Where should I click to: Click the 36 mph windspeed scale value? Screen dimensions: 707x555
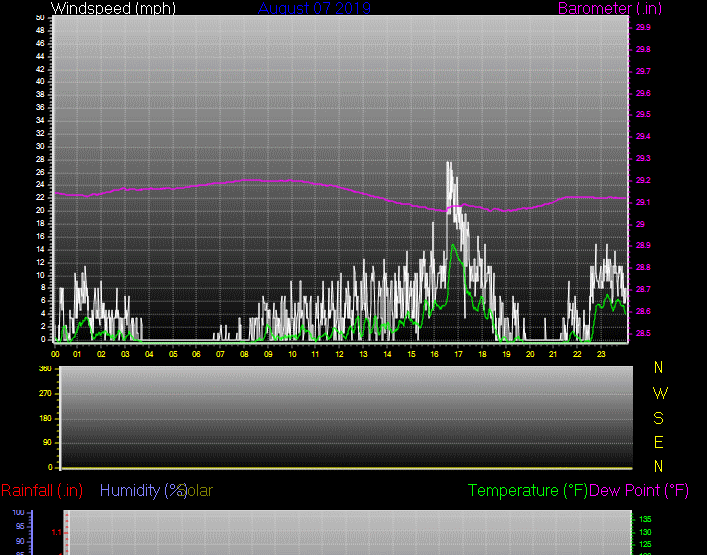pyautogui.click(x=40, y=107)
